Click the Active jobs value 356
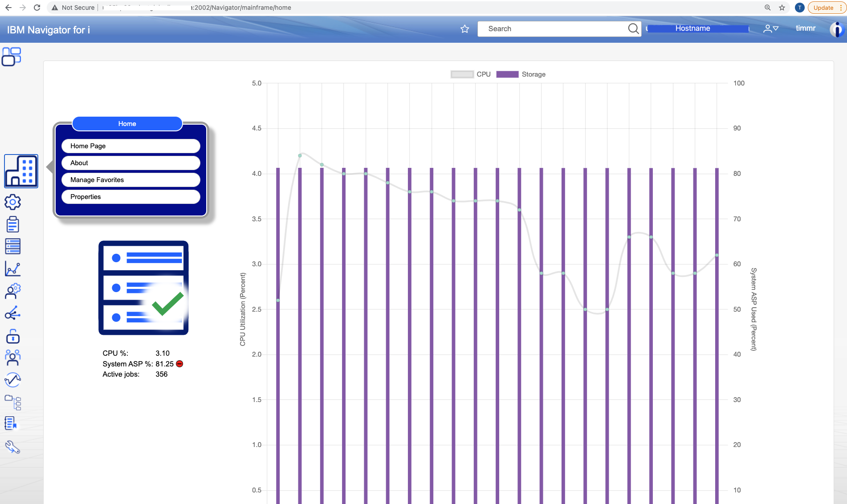Screen dimensions: 847x504 point(162,374)
